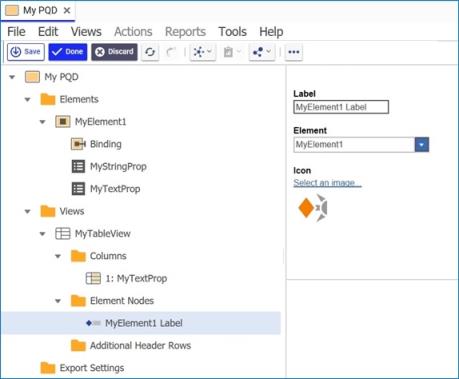Viewport: 459px width, 379px height.
Task: Click the My PQD root icon in tree
Action: [32, 77]
